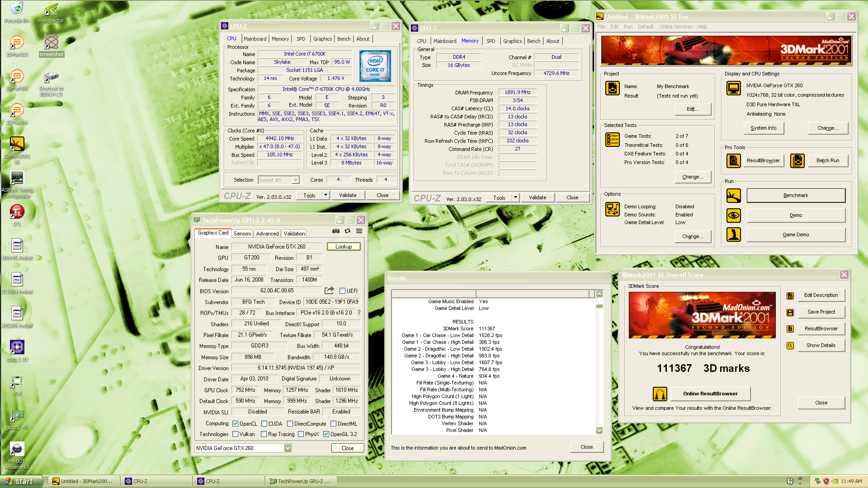This screenshot has width=868, height=488.
Task: Launch 3DMark06 desktop shortcut
Action: pyautogui.click(x=17, y=110)
